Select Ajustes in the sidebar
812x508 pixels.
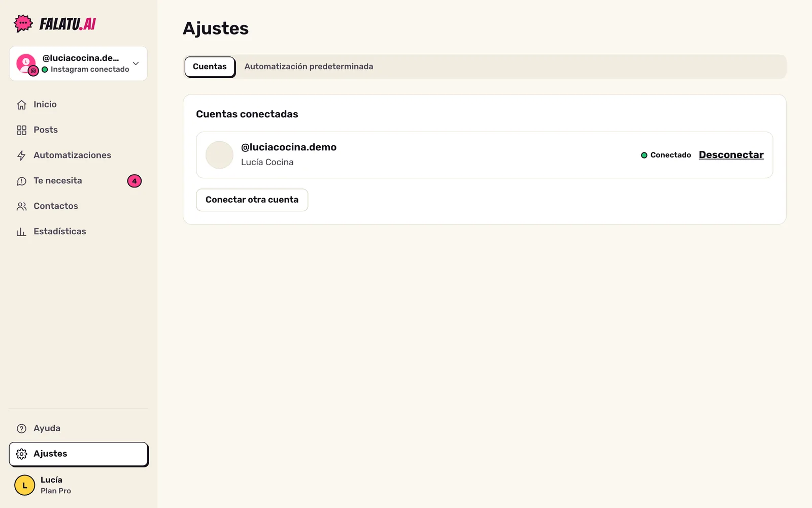79,454
